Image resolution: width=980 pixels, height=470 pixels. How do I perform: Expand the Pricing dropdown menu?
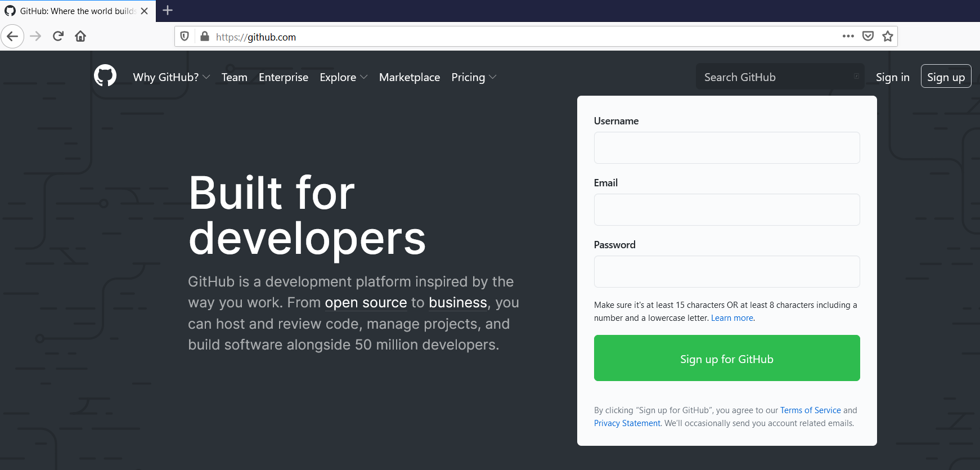tap(474, 77)
